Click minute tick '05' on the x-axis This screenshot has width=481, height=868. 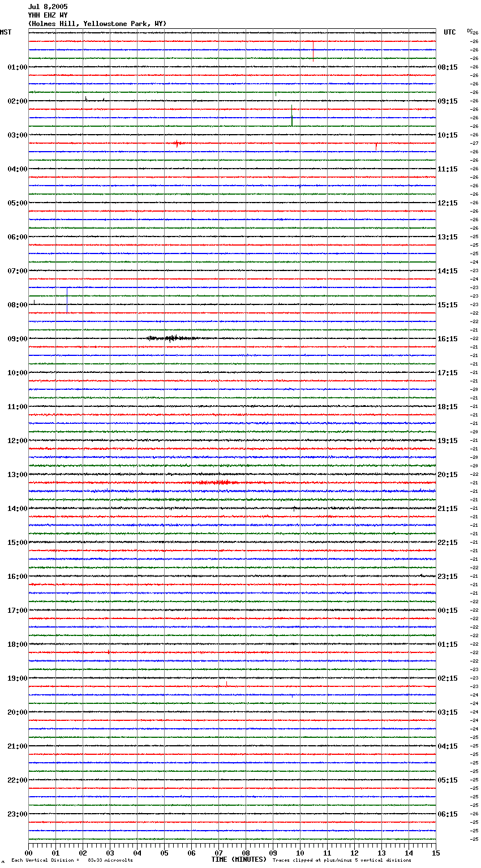point(164,853)
